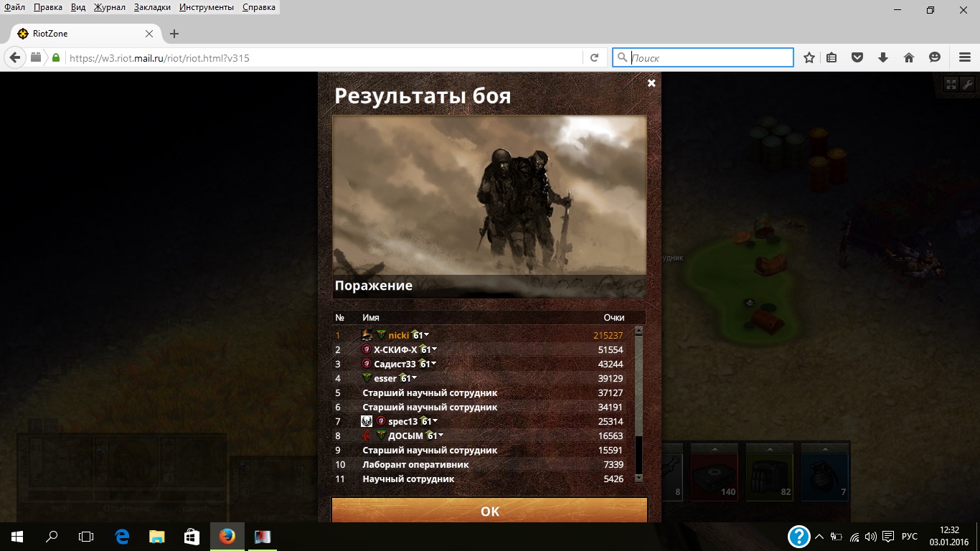The height and width of the screenshot is (551, 980).
Task: Select player name ДОСЫМ
Action: (x=406, y=435)
